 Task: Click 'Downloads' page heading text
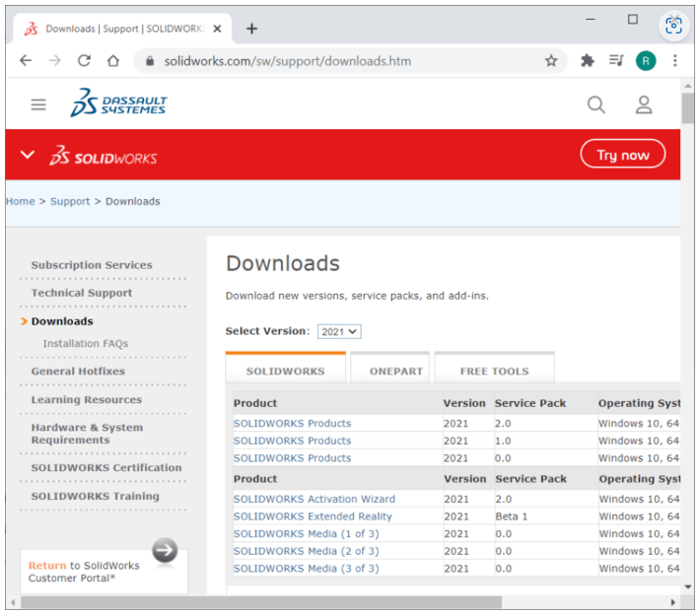[283, 263]
